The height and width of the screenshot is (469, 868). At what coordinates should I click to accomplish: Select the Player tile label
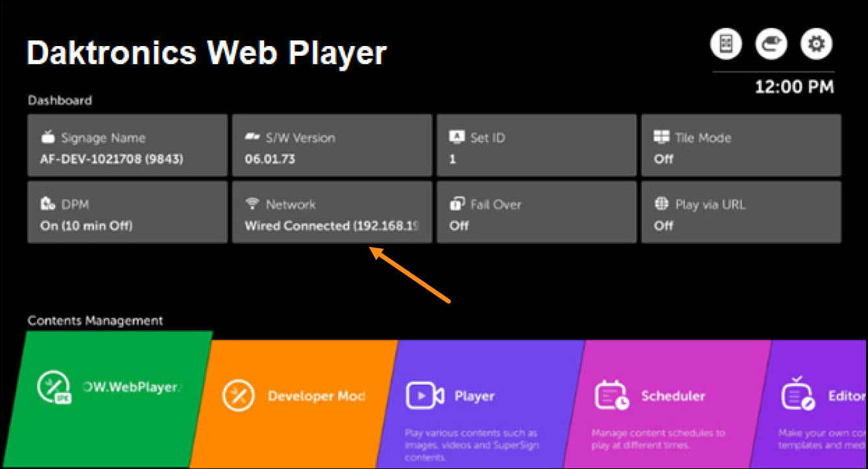[474, 396]
